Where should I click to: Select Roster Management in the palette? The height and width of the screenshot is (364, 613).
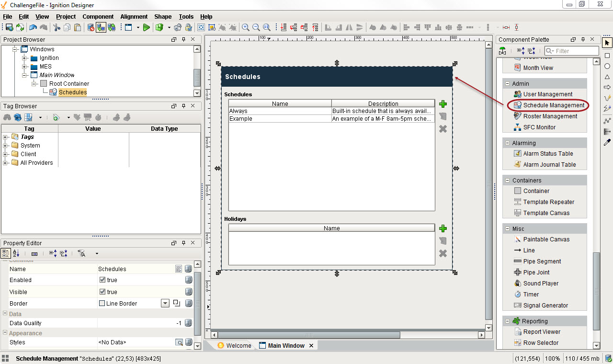[x=550, y=116]
